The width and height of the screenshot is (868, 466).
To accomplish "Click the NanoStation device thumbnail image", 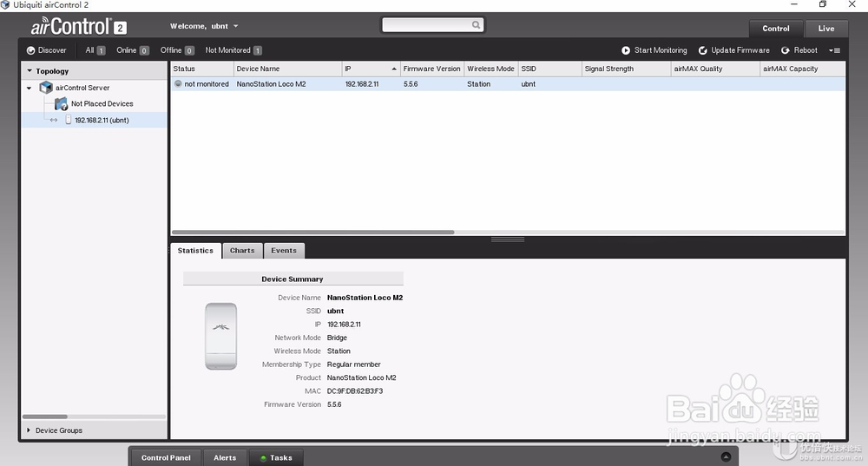I will coord(220,336).
